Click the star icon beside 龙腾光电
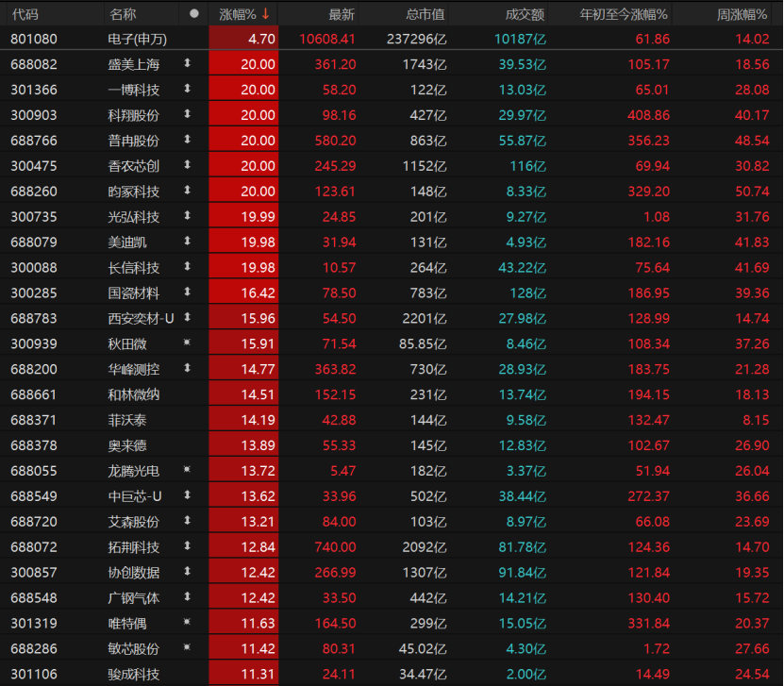 tap(187, 470)
